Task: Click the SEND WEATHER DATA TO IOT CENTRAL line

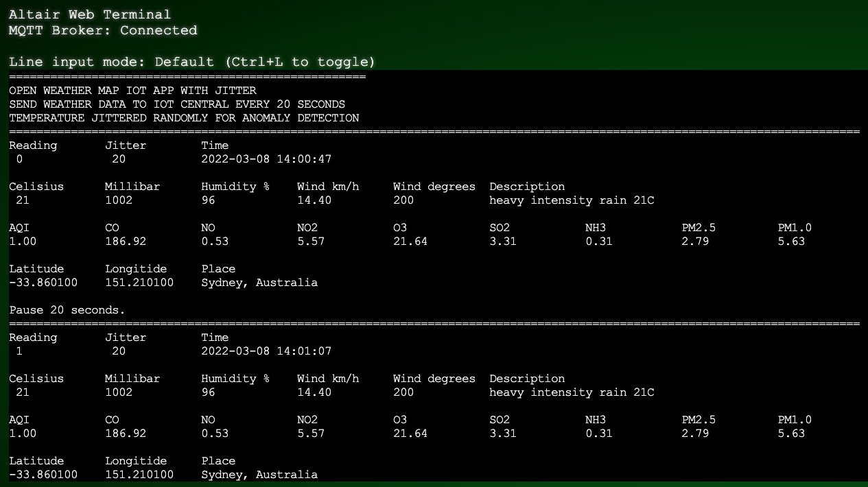Action: pyautogui.click(x=177, y=104)
